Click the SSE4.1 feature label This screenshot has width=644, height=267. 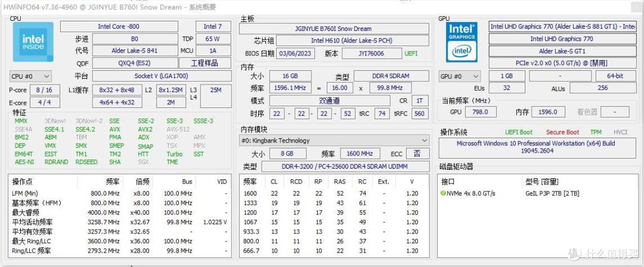click(54, 129)
